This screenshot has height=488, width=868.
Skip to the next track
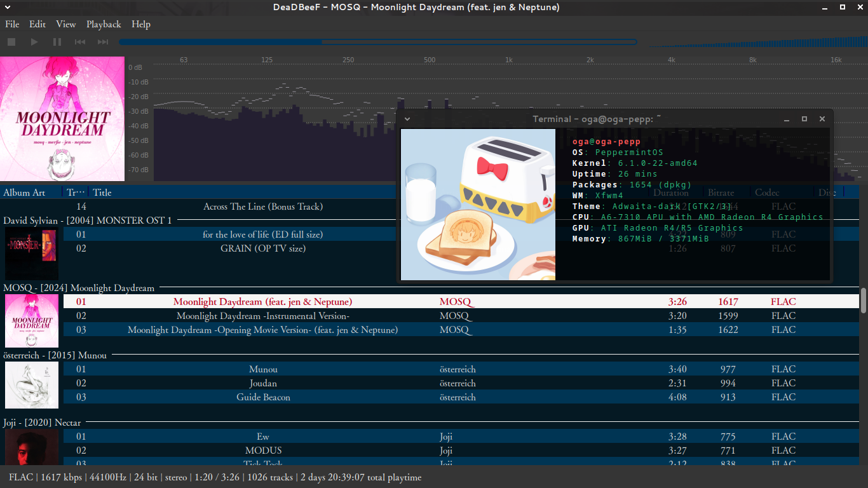(103, 42)
